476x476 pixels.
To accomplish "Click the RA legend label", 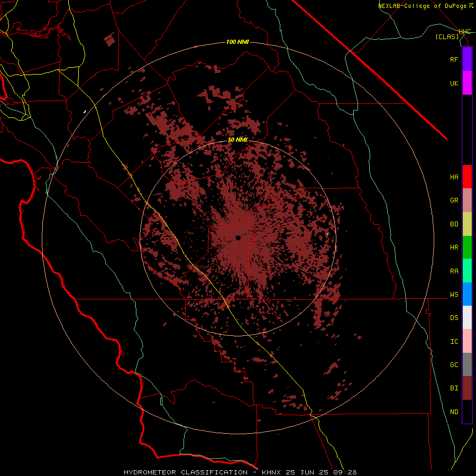I will pyautogui.click(x=454, y=271).
